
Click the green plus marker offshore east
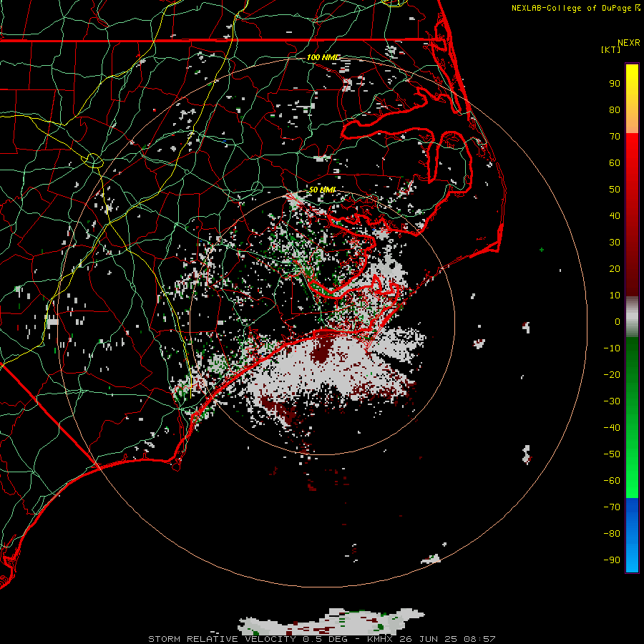[542, 249]
